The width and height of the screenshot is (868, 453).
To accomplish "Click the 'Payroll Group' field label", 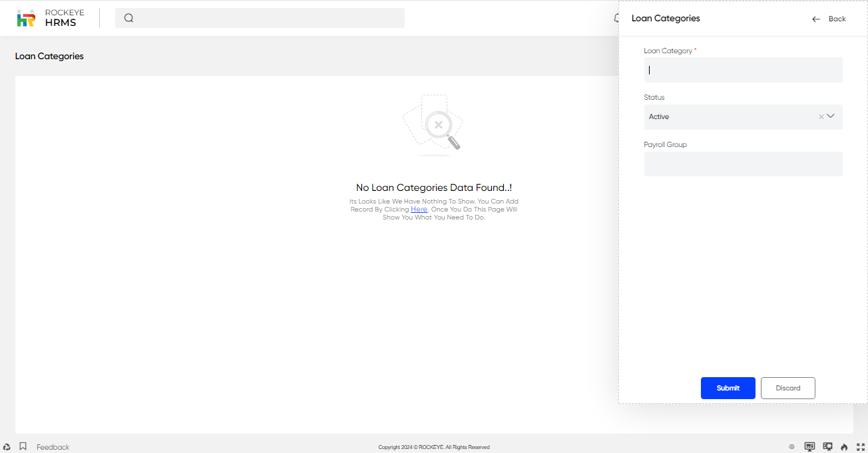I will click(665, 144).
